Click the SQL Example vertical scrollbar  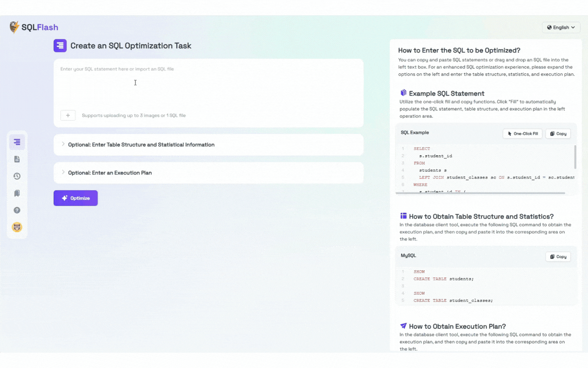point(575,157)
